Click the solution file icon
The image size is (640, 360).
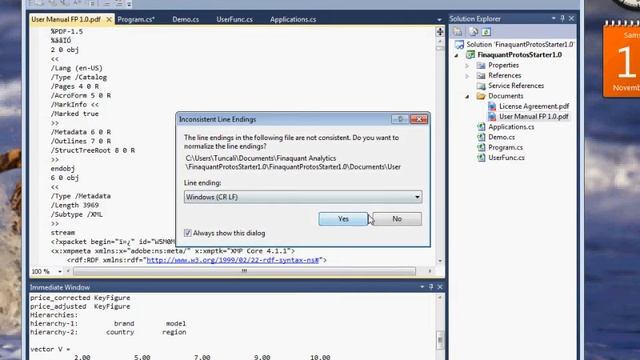[x=459, y=44]
